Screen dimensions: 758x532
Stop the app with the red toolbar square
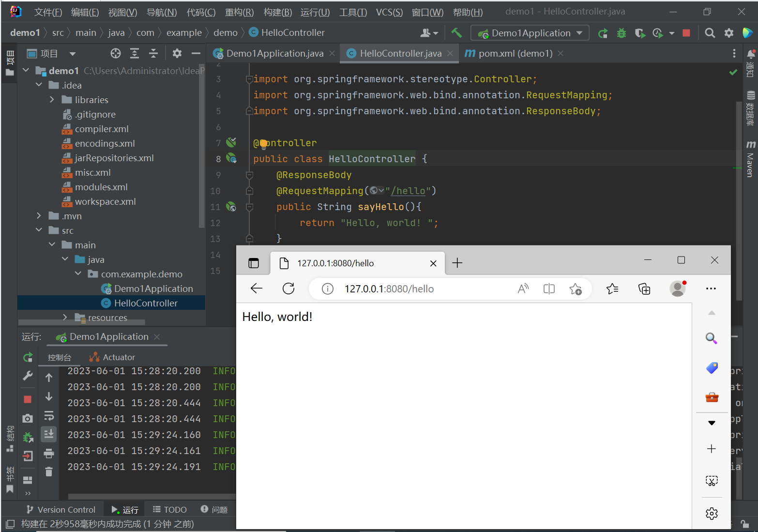(686, 33)
